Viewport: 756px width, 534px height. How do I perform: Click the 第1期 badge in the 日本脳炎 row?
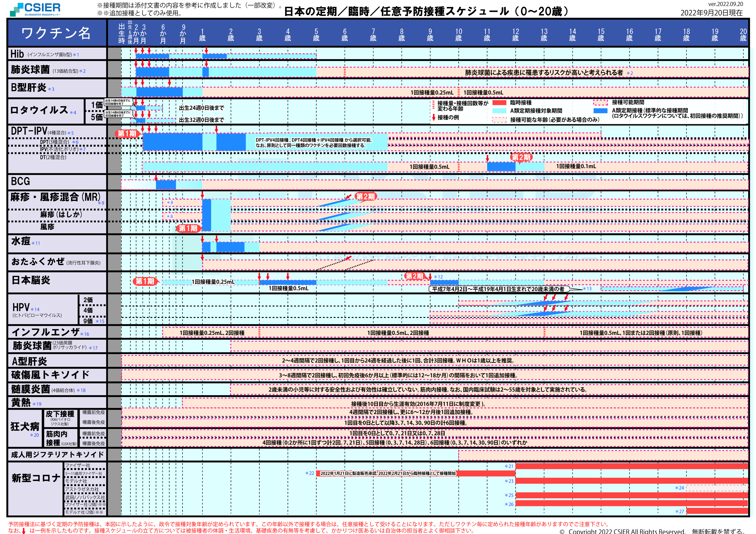click(x=145, y=281)
